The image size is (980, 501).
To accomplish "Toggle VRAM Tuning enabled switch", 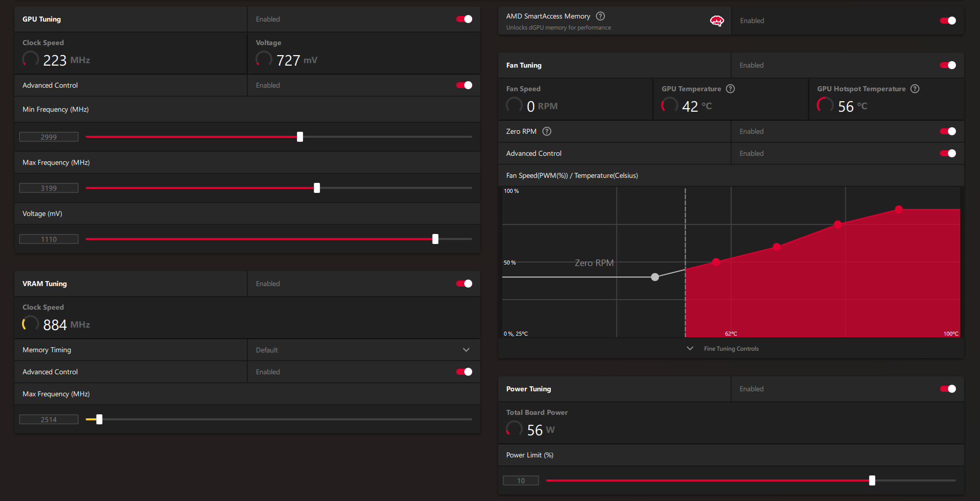I will pos(464,284).
